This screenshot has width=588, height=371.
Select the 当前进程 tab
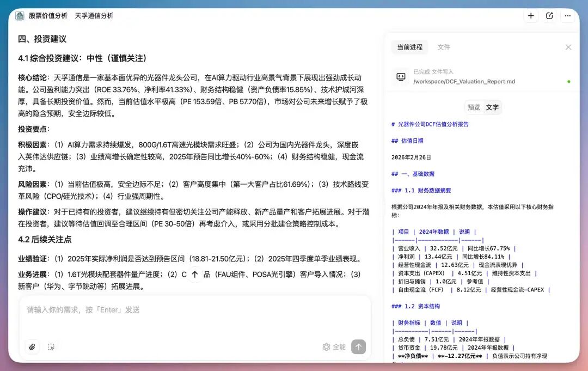point(409,47)
